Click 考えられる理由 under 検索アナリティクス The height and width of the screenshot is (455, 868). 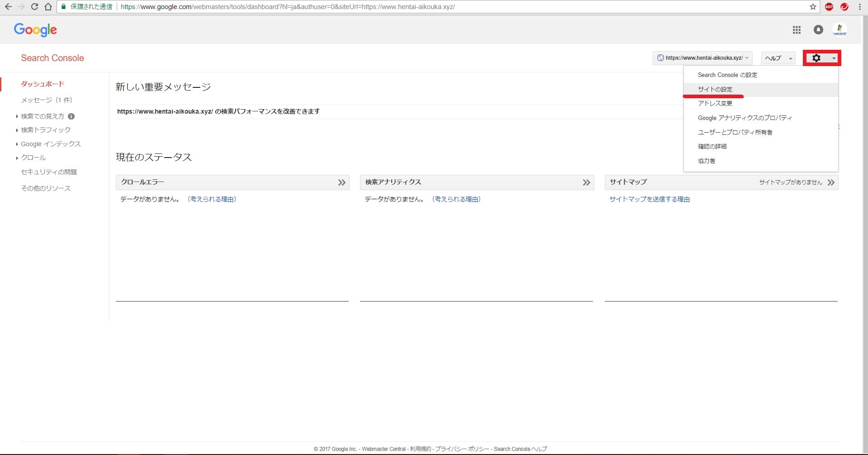456,199
